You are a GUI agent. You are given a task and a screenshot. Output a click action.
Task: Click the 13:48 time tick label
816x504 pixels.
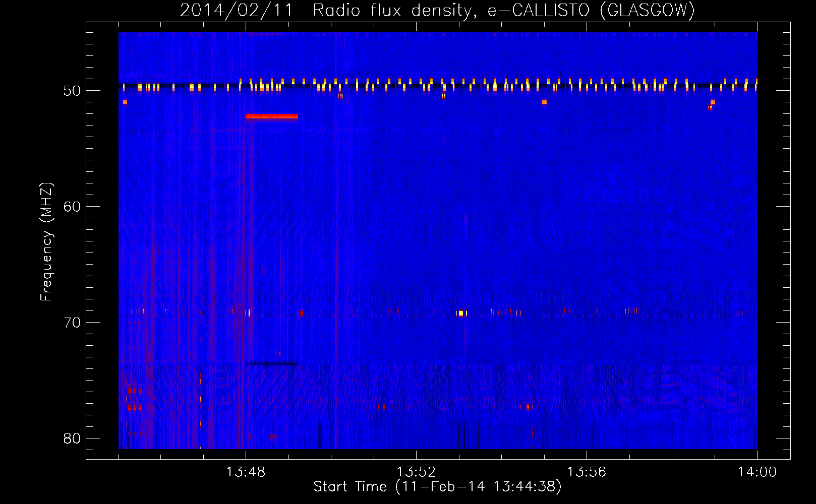coord(246,472)
